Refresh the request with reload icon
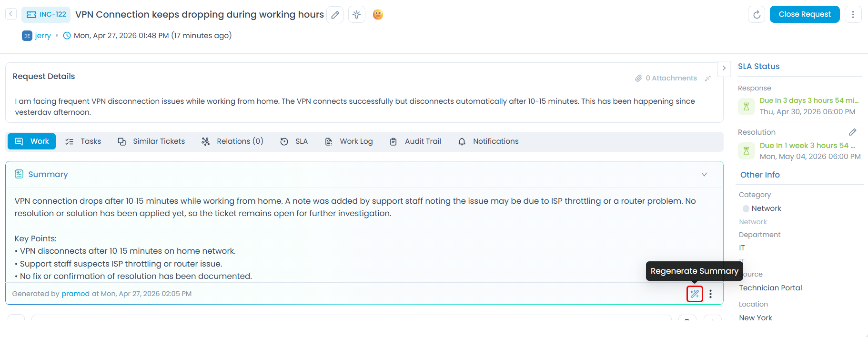The height and width of the screenshot is (337, 868). coord(757,15)
